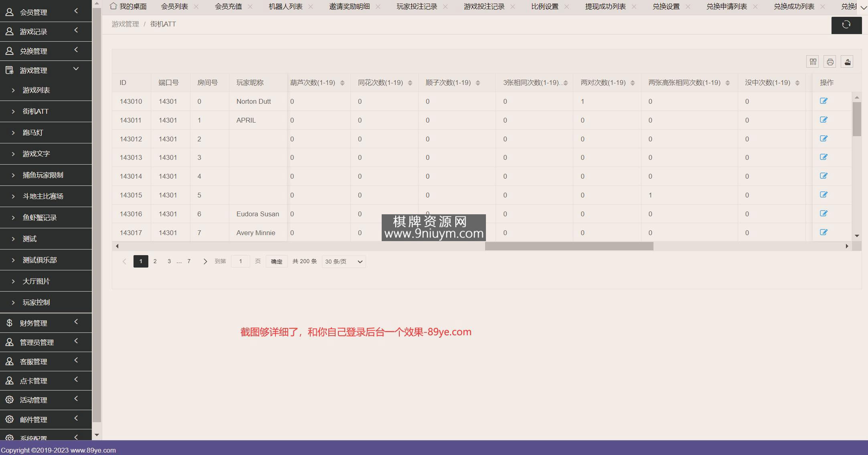
Task: Open 游戏列表 in sidebar
Action: (46, 90)
